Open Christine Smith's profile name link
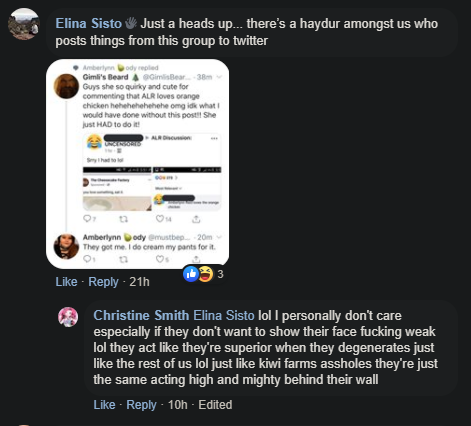The width and height of the screenshot is (471, 426). pos(141,315)
